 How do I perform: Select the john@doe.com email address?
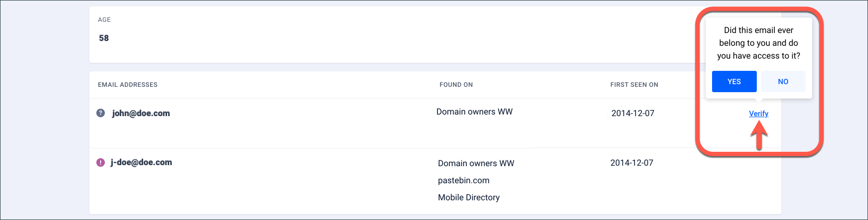pyautogui.click(x=141, y=113)
